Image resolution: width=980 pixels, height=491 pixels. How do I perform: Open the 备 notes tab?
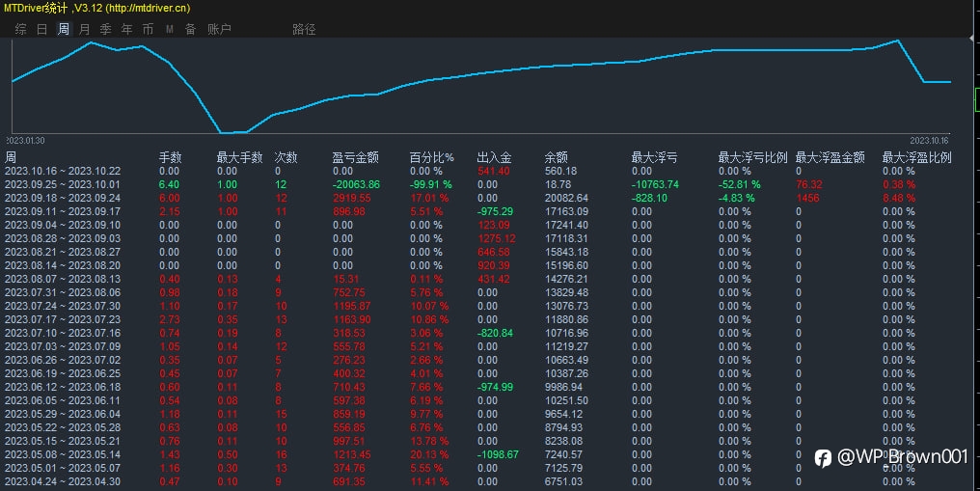tap(191, 29)
